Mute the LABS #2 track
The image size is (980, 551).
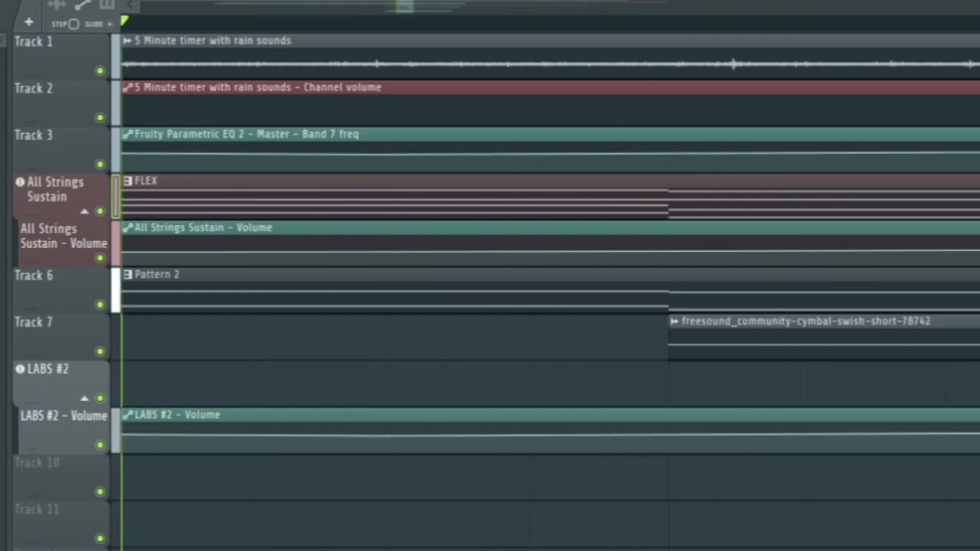coord(100,398)
